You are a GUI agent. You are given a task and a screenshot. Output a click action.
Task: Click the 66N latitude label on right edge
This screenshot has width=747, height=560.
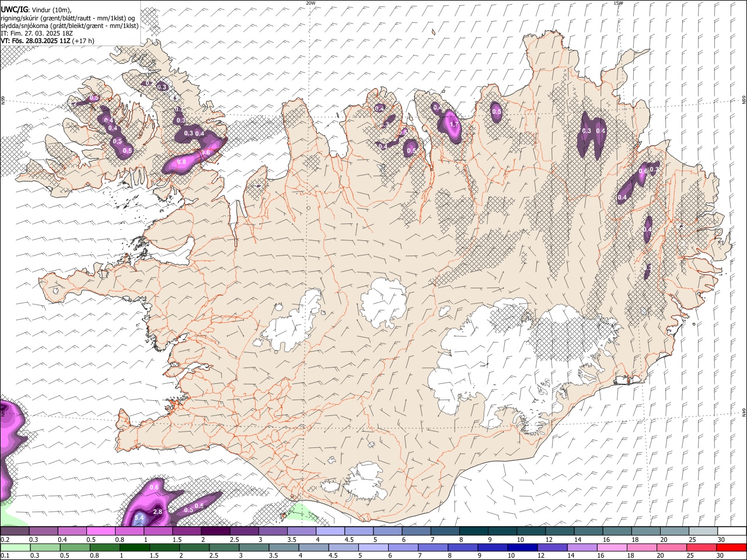(744, 101)
